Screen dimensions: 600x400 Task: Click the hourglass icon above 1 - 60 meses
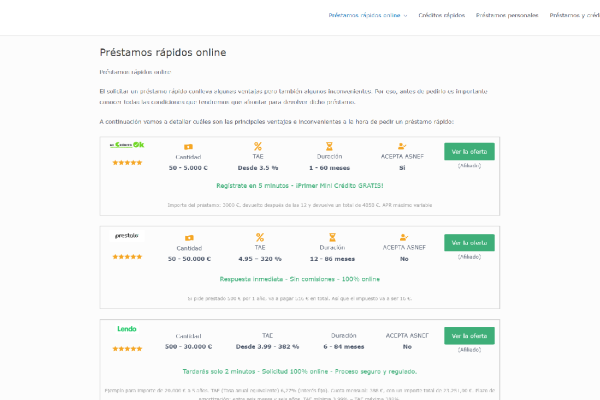tap(329, 146)
